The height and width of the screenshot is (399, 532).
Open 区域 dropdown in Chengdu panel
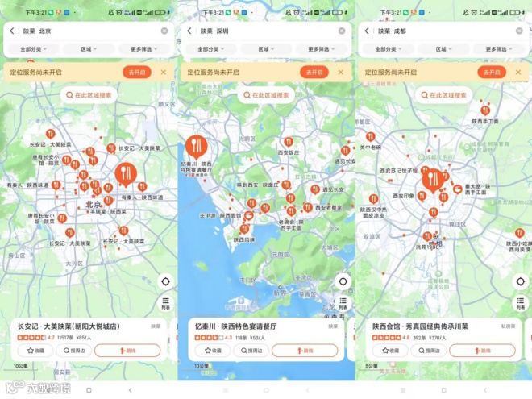click(x=443, y=49)
